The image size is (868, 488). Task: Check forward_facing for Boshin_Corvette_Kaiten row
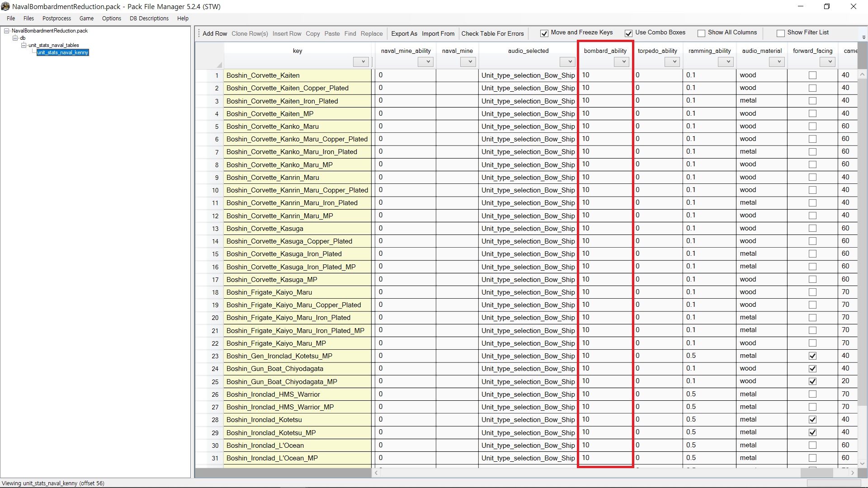(x=812, y=75)
